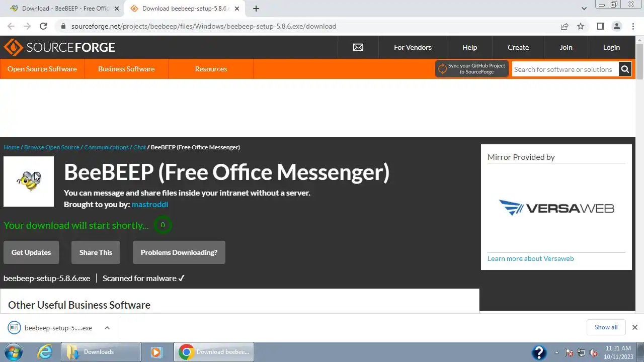This screenshot has width=644, height=362.
Task: Open the Windows Start button
Action: [x=13, y=352]
